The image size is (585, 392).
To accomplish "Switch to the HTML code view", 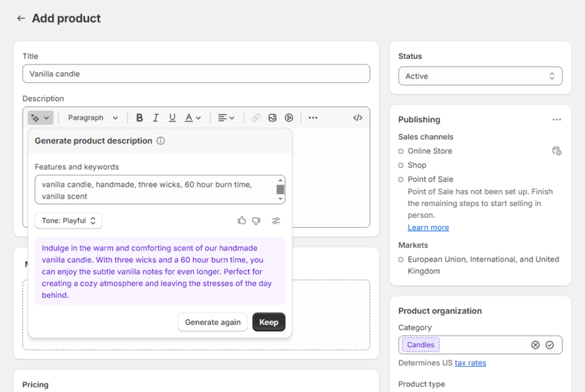I will pos(357,118).
